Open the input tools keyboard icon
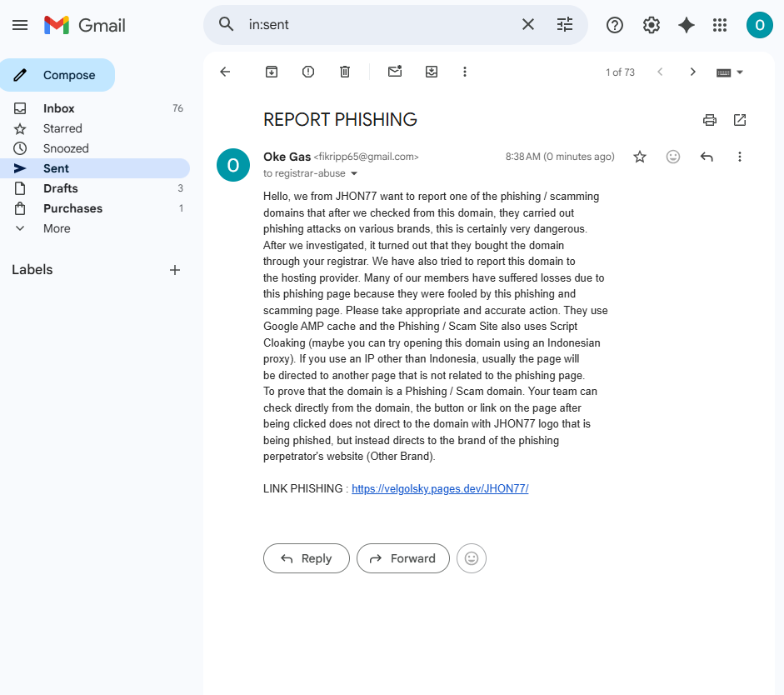 723,73
